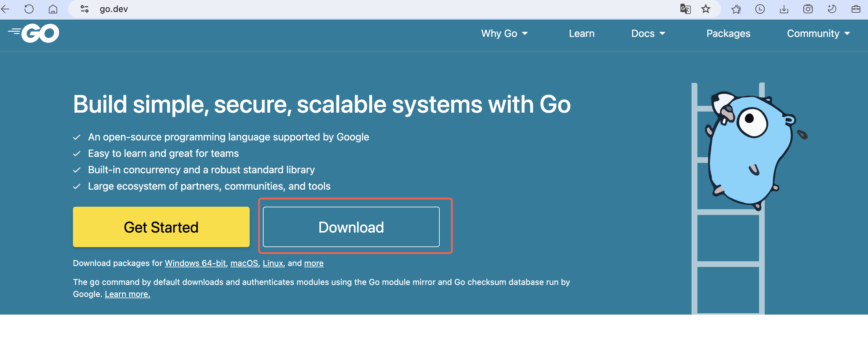Toggle the bookmark star for go.dev
Viewport: 868px width, 337px height.
tap(705, 9)
